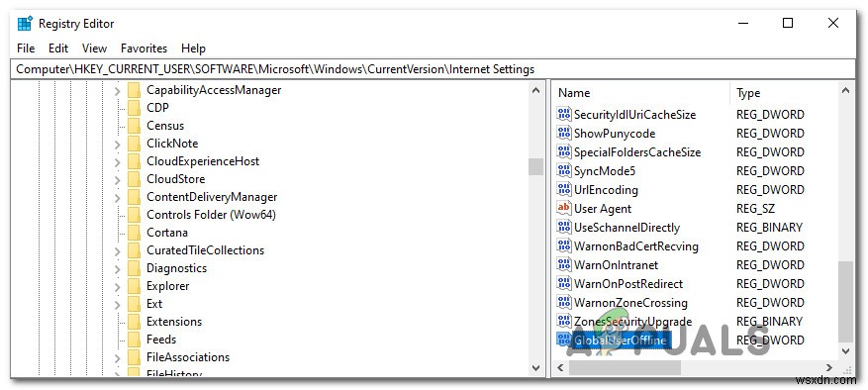
Task: Click the values pane horizontal scroll left arrow
Action: click(561, 367)
